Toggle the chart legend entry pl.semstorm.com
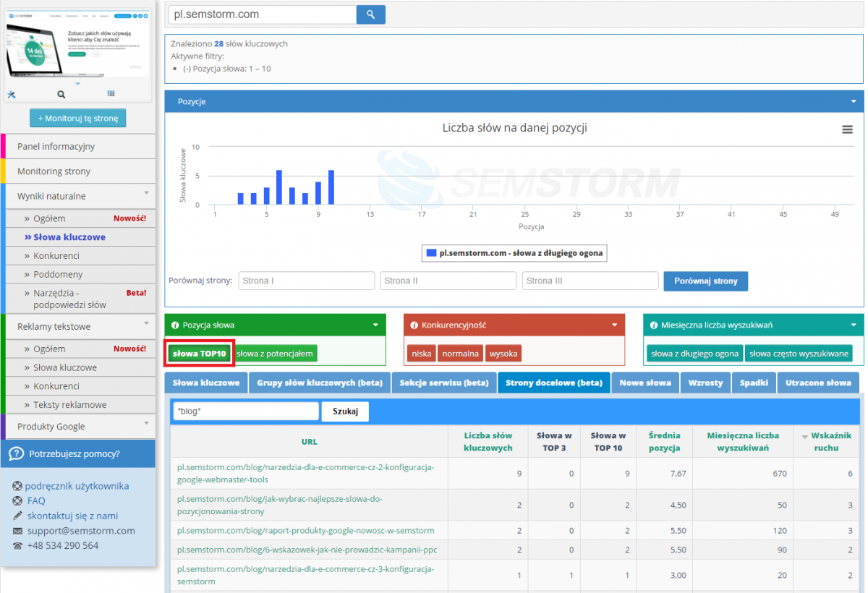 [514, 254]
